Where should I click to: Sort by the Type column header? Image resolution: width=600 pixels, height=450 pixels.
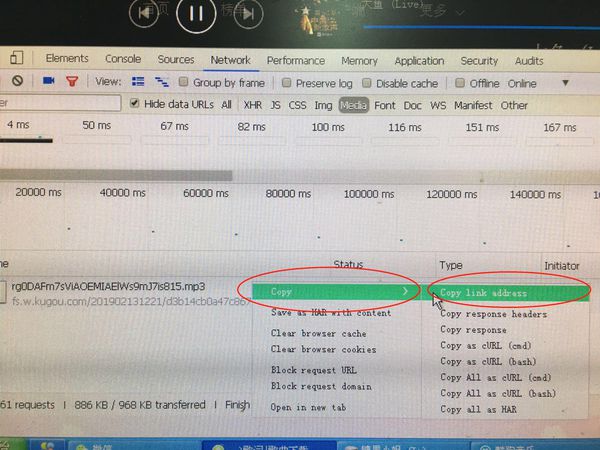click(x=451, y=265)
